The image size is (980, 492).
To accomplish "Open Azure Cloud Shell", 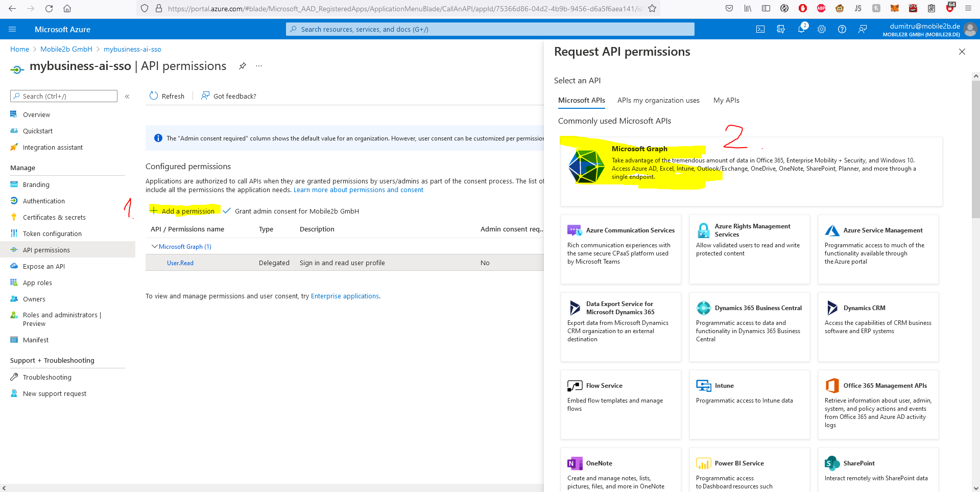I will pyautogui.click(x=760, y=29).
